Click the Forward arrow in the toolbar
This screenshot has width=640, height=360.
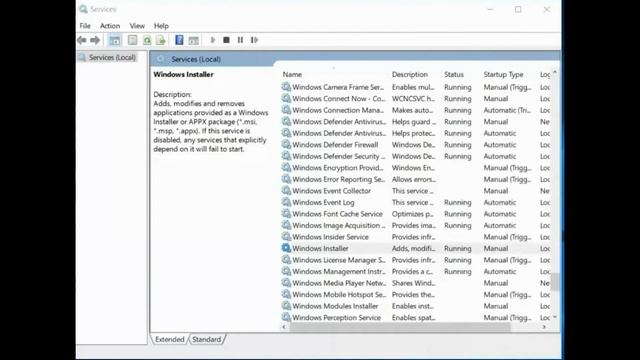pyautogui.click(x=95, y=40)
